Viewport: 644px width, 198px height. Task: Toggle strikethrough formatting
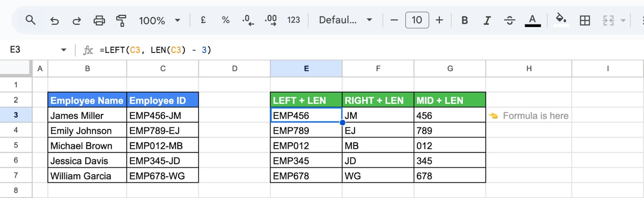(510, 20)
